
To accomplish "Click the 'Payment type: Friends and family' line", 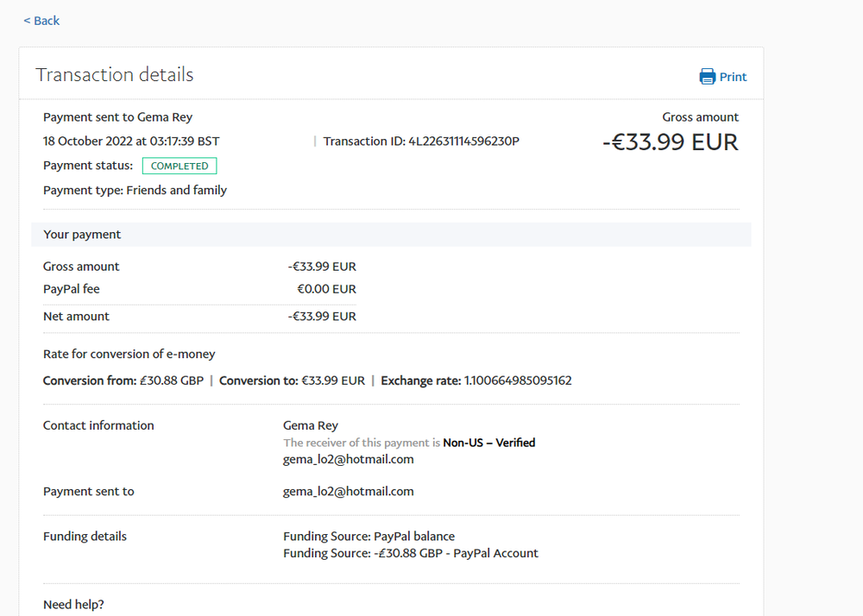I will click(x=135, y=190).
